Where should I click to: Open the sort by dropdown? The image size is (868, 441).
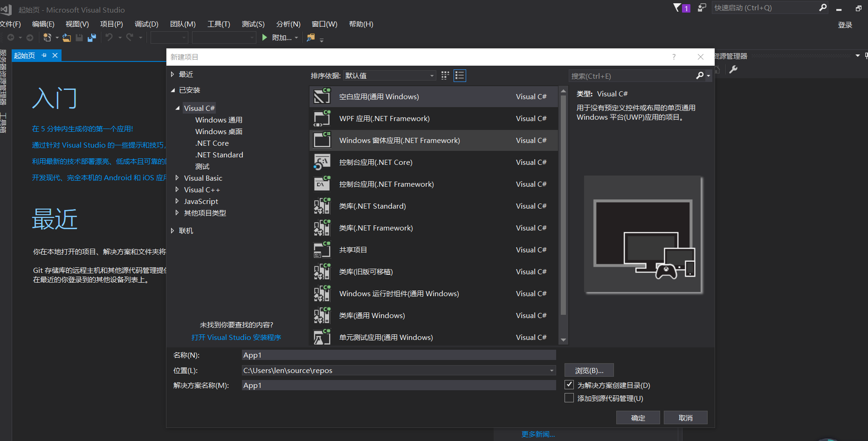click(390, 75)
